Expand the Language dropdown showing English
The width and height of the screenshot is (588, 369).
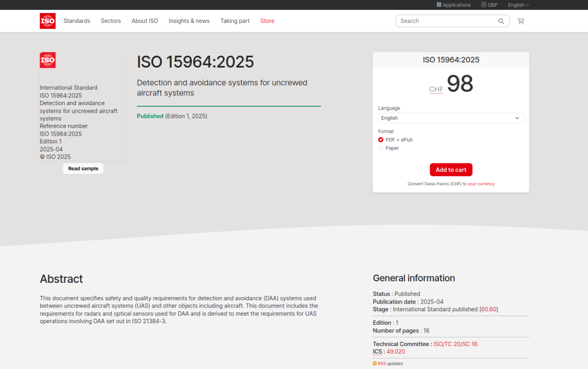[x=451, y=118]
